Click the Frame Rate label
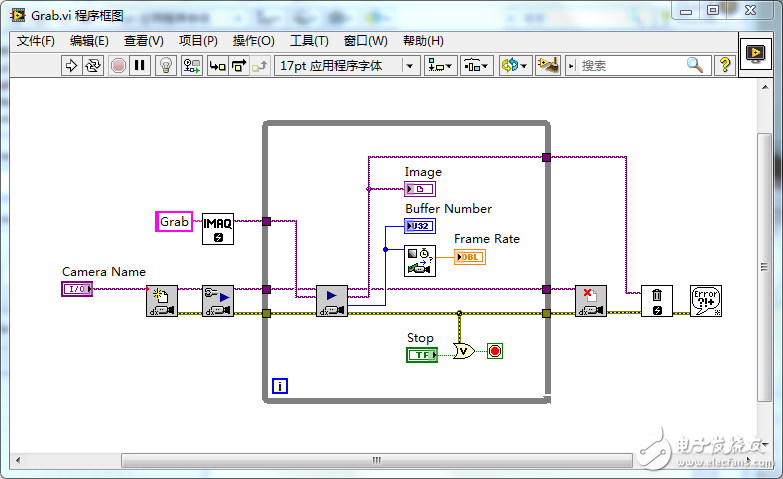The image size is (783, 479). point(487,239)
